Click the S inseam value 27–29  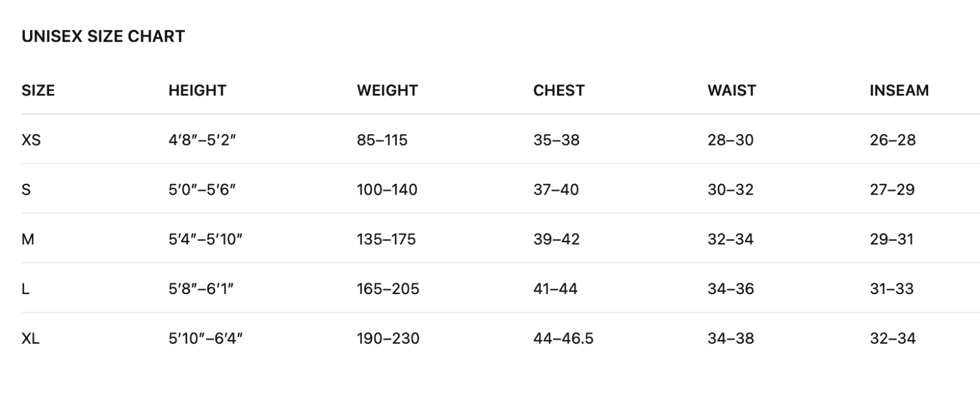tap(892, 190)
